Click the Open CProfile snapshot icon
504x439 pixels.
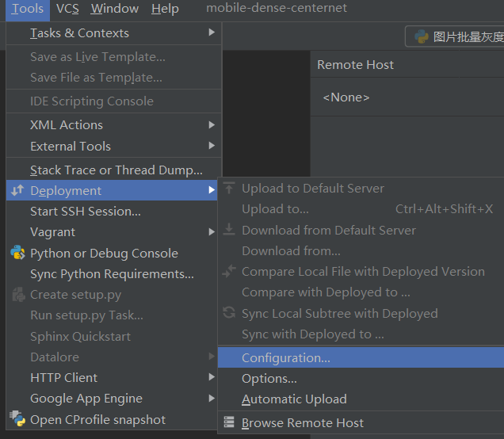(x=17, y=418)
